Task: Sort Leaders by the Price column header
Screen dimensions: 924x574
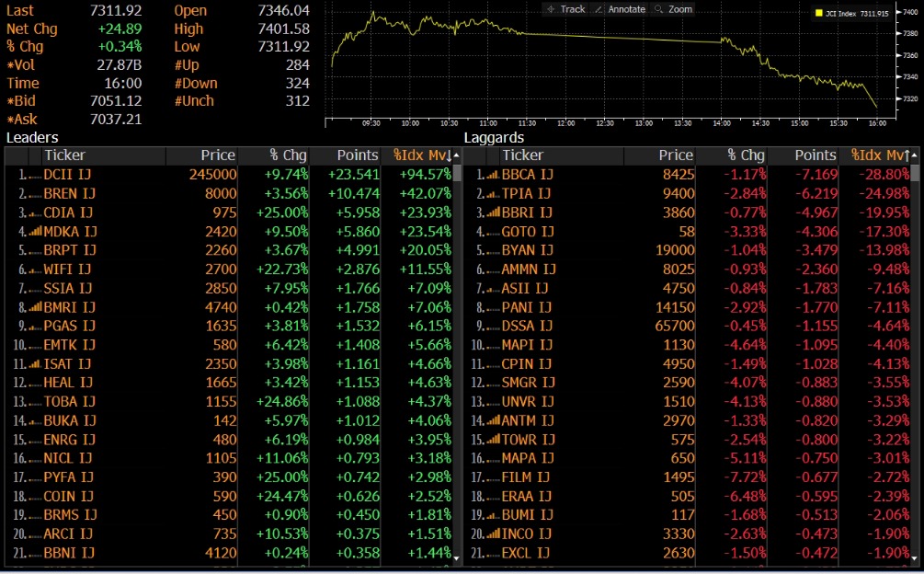Action: point(218,155)
